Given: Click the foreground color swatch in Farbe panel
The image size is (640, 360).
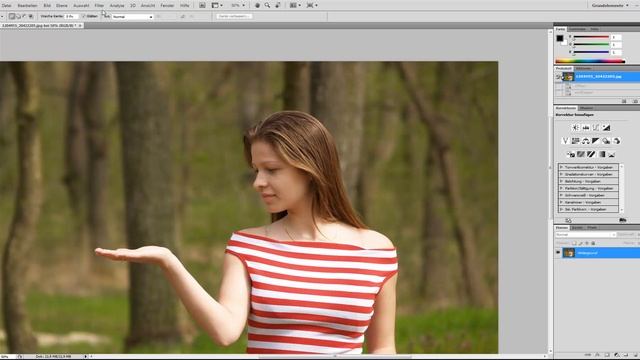Looking at the screenshot, I should click(x=560, y=38).
